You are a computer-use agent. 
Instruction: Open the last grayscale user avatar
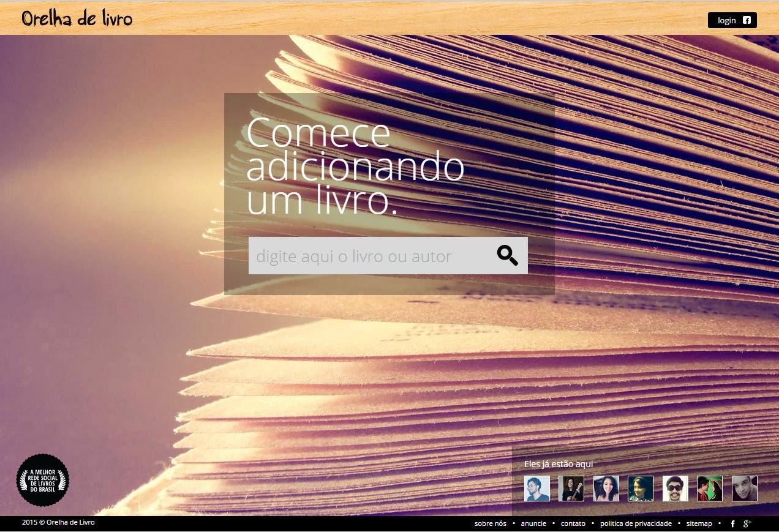pos(745,489)
